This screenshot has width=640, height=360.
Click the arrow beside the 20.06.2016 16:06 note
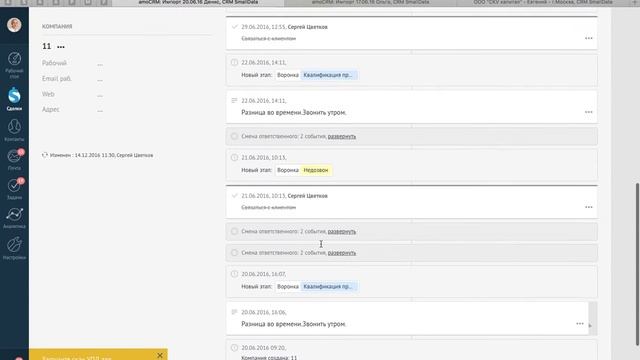(x=590, y=326)
